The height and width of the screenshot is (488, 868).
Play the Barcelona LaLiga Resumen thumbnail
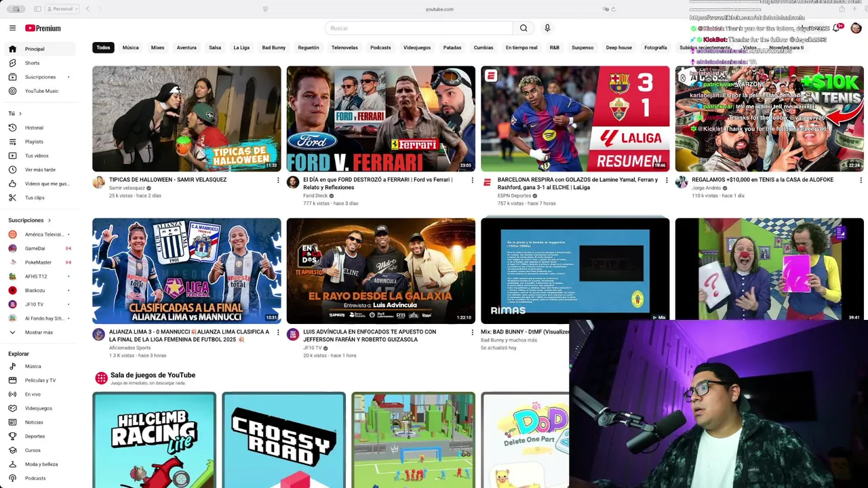[575, 119]
